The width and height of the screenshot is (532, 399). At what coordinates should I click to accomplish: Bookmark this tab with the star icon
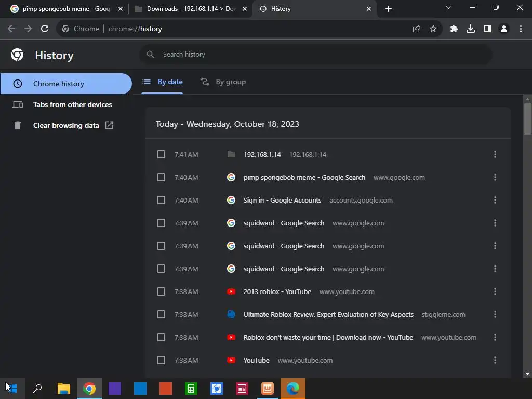click(433, 29)
